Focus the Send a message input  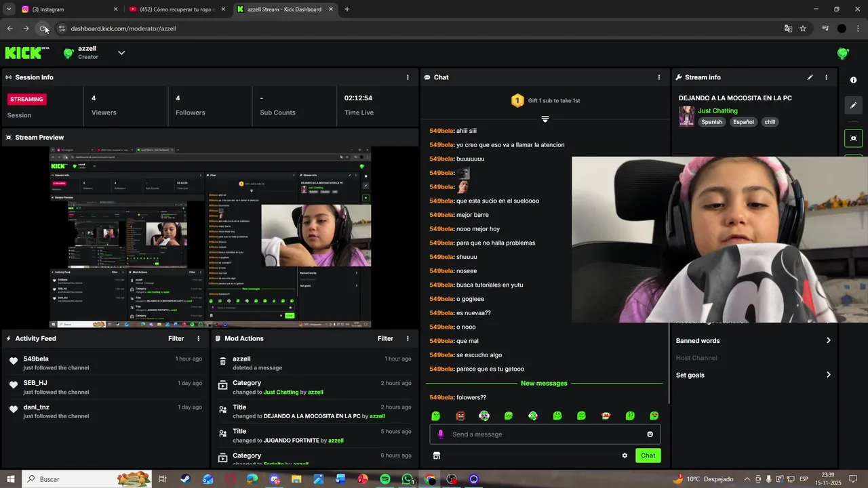pos(545,434)
